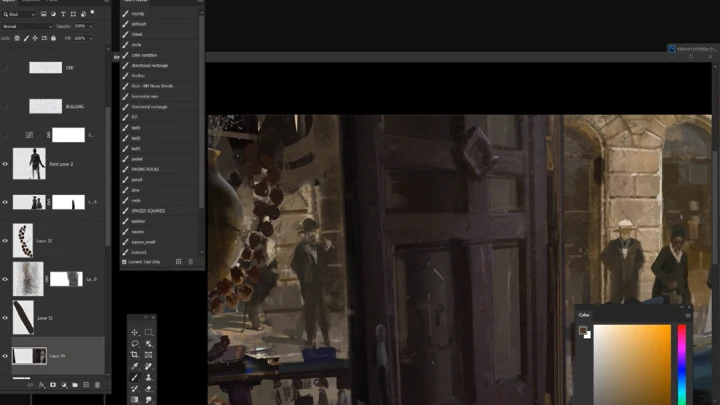This screenshot has height=405, width=720.
Task: Pick a color in the color field
Action: point(632,365)
